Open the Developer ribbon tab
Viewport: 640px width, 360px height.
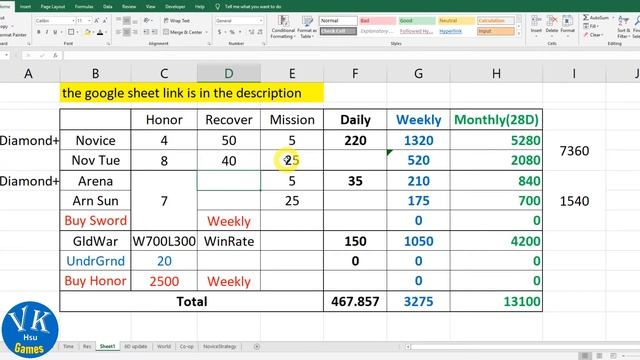coord(175,7)
